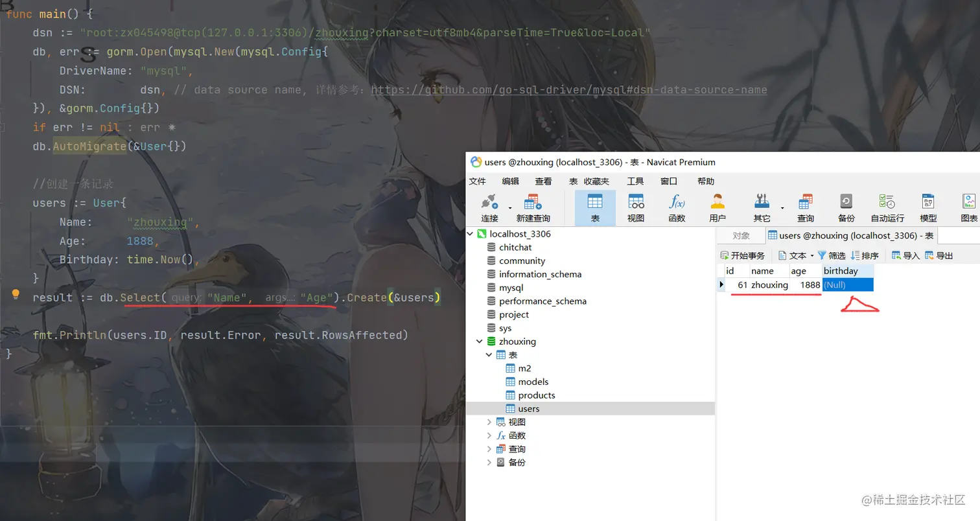The image size is (980, 521).
Task: Open the 自动运行 (Automation) toolbar icon
Action: click(x=887, y=208)
